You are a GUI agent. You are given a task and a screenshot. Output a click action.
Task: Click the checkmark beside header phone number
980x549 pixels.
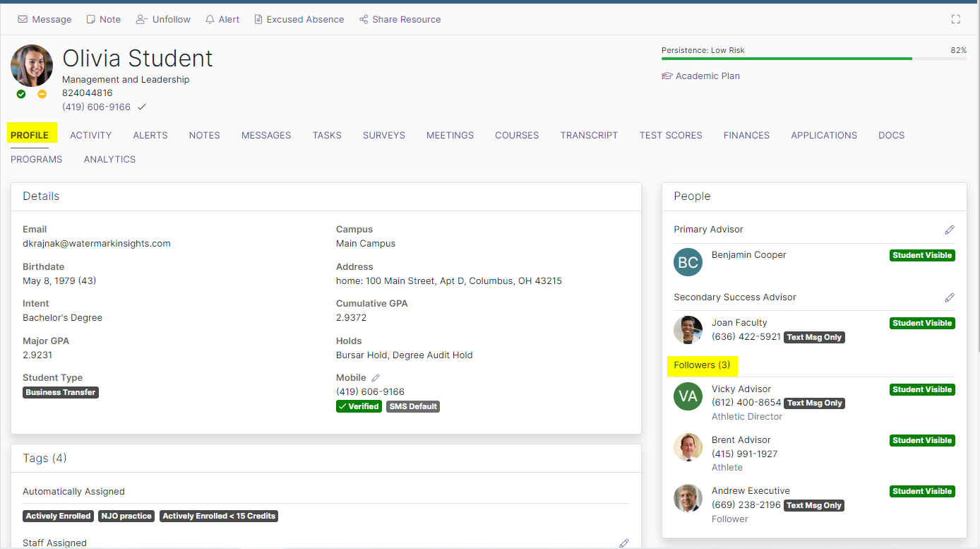tap(142, 107)
